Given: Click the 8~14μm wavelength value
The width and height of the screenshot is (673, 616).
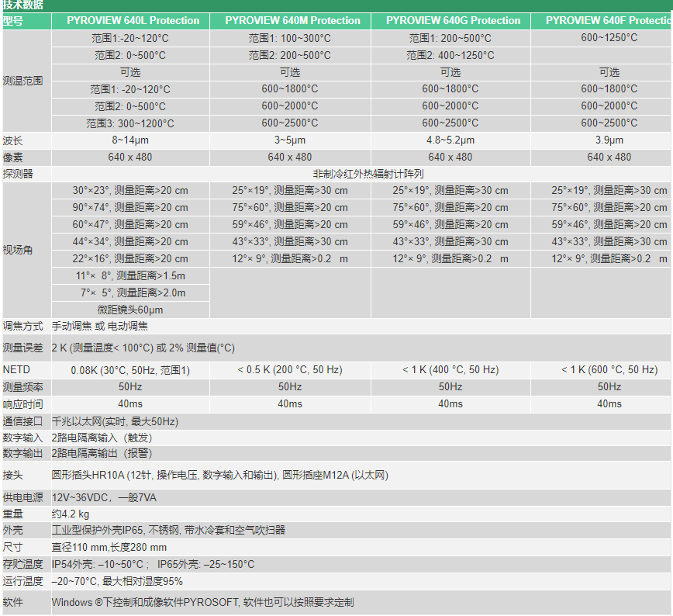Looking at the screenshot, I should [130, 140].
